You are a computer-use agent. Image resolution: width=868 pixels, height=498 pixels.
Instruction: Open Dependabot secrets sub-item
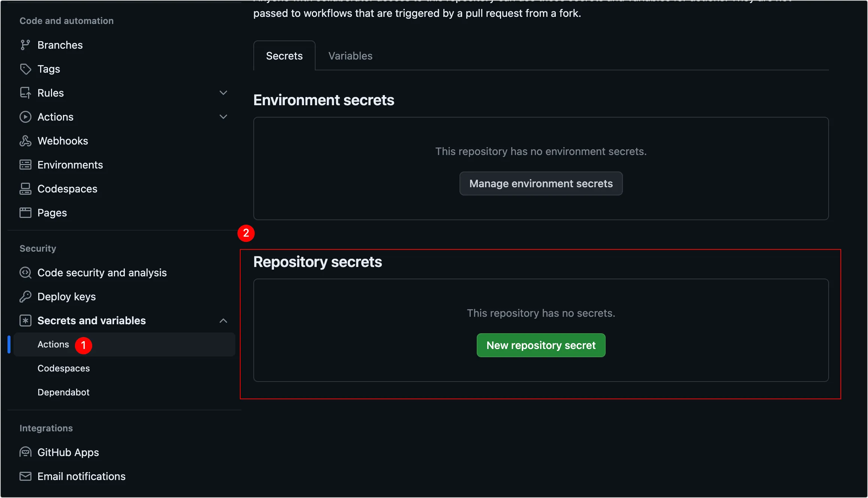[x=63, y=392]
